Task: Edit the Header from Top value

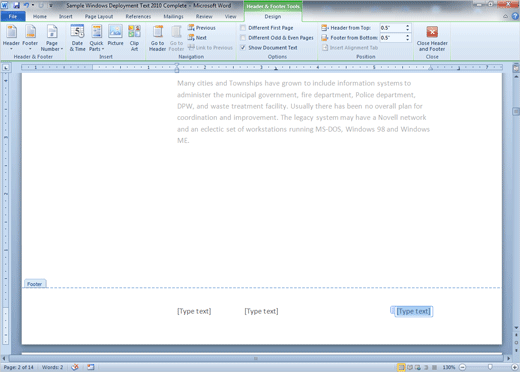Action: pyautogui.click(x=392, y=28)
